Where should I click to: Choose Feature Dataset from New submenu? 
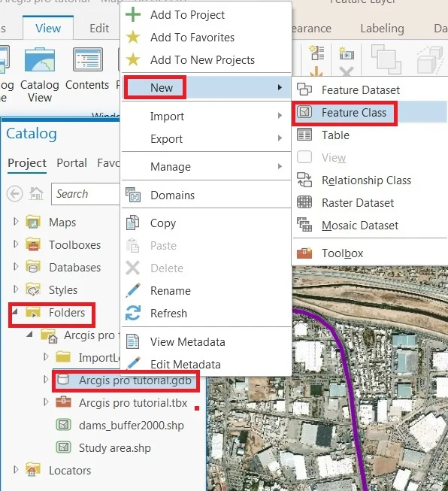(x=370, y=90)
